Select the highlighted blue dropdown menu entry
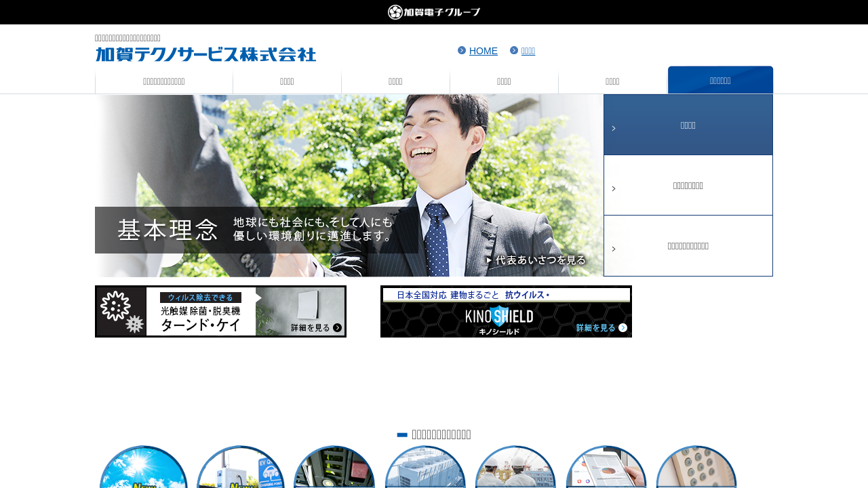The image size is (868, 488). [x=688, y=125]
